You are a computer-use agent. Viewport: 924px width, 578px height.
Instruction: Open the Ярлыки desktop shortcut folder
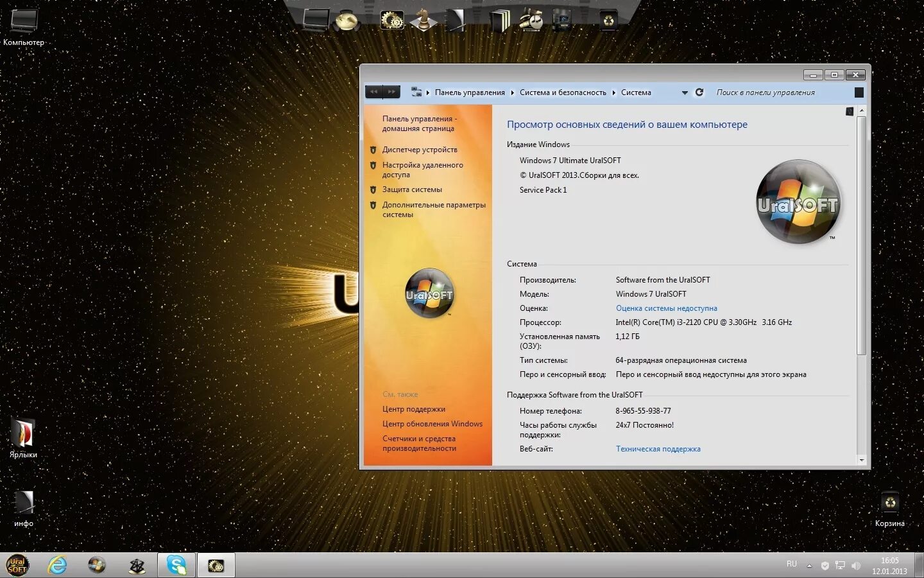pos(23,439)
